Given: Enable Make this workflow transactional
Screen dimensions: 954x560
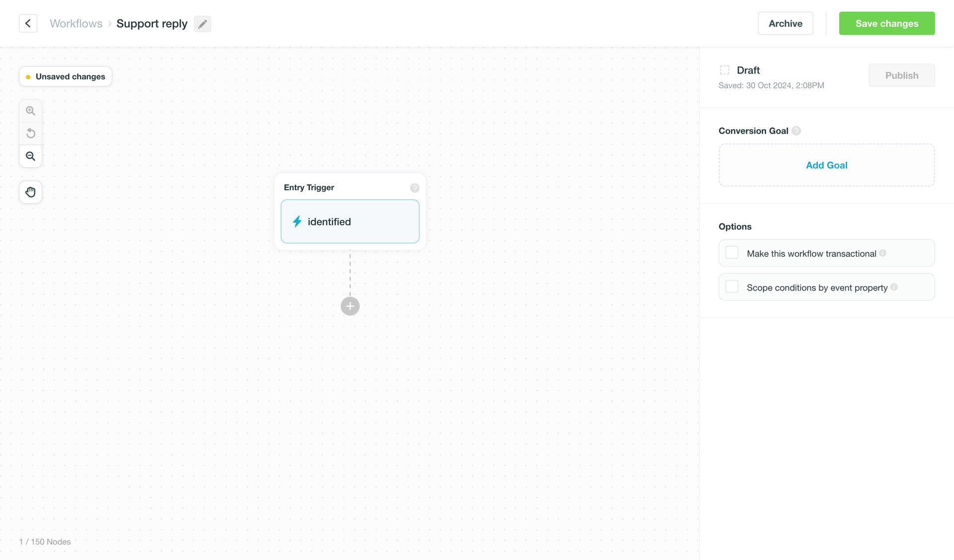Looking at the screenshot, I should pyautogui.click(x=731, y=252).
